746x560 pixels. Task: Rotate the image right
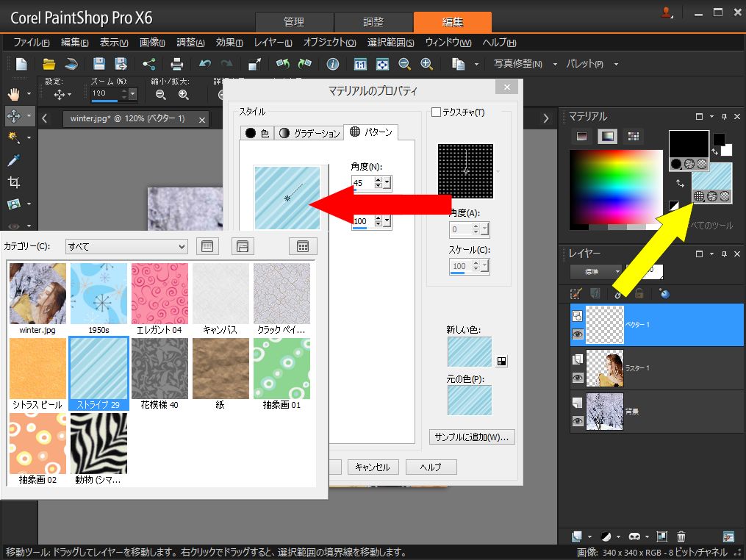tap(304, 64)
